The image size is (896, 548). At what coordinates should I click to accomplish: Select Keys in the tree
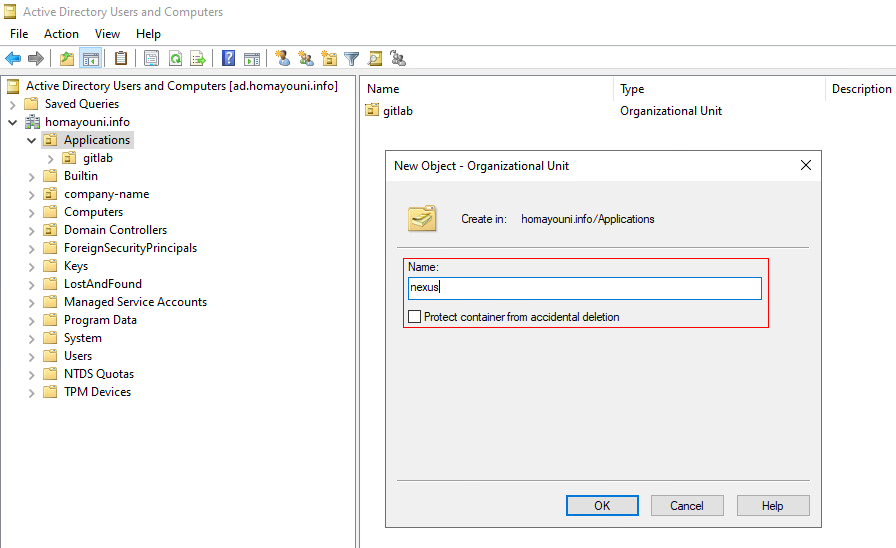pos(76,266)
